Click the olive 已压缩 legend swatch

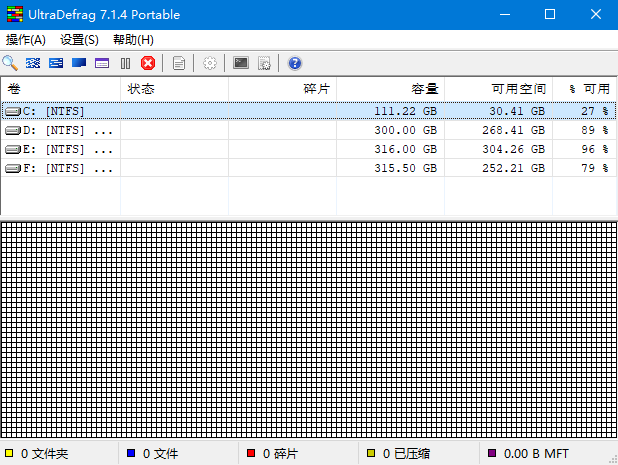(x=371, y=453)
